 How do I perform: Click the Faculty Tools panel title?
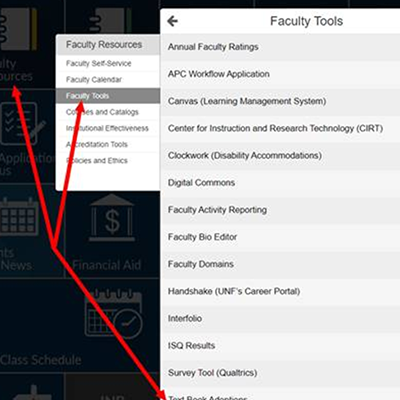[x=306, y=21]
